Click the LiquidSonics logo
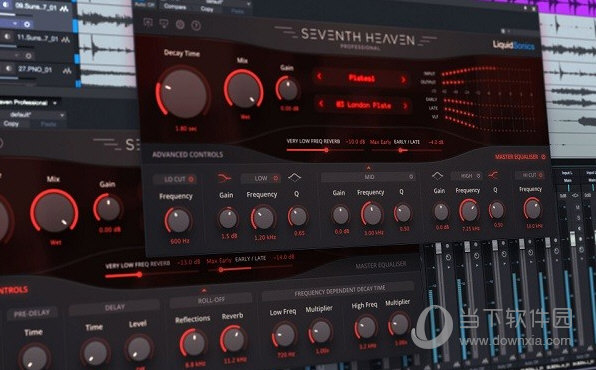This screenshot has width=596, height=370. coord(514,46)
